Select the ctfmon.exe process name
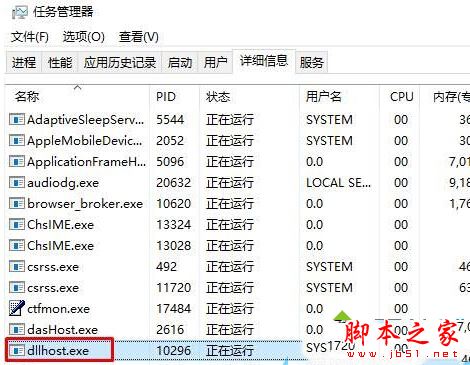 (x=58, y=309)
